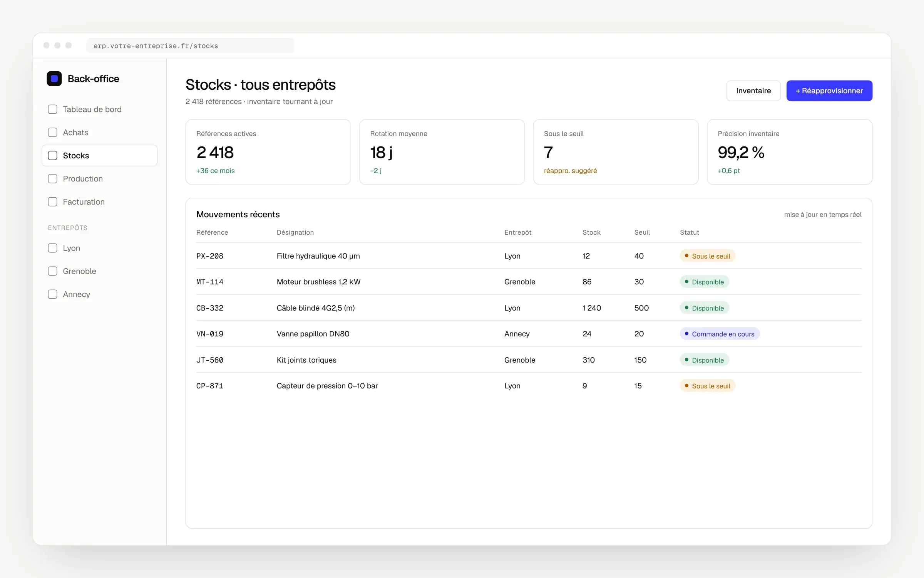
Task: Select reference MT-114
Action: 210,282
